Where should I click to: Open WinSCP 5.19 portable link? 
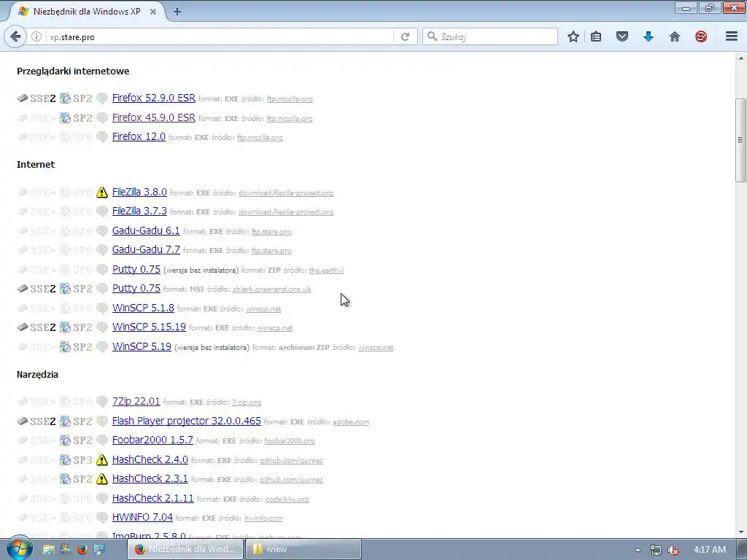142,346
